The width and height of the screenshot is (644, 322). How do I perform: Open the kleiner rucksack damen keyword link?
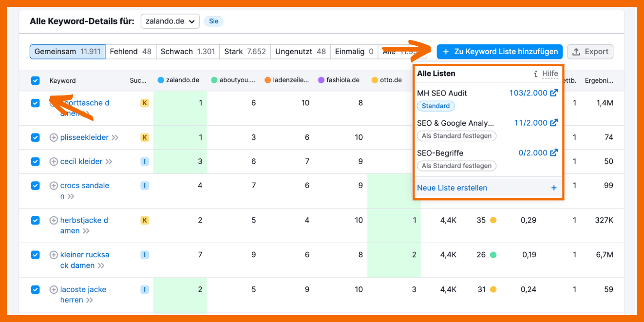(x=84, y=255)
